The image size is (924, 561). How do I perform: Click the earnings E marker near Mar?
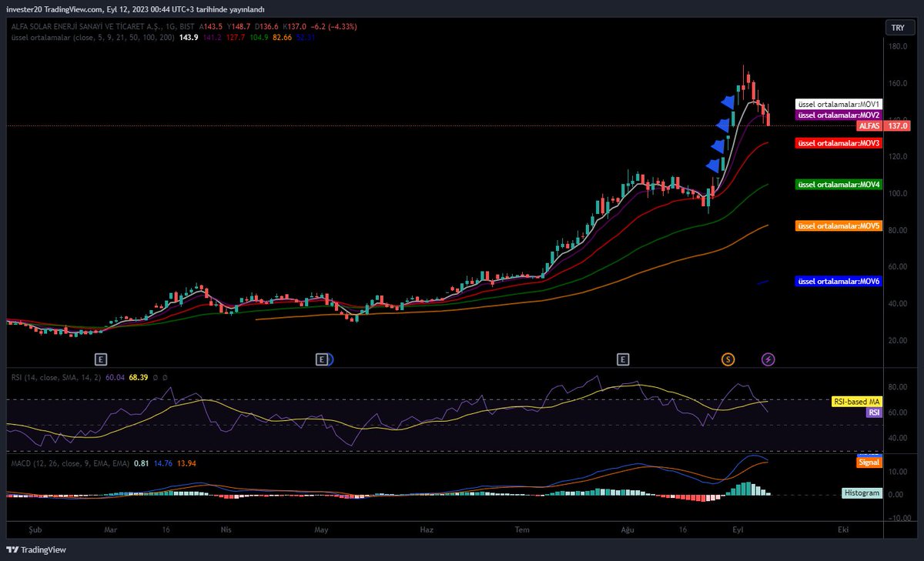[100, 359]
